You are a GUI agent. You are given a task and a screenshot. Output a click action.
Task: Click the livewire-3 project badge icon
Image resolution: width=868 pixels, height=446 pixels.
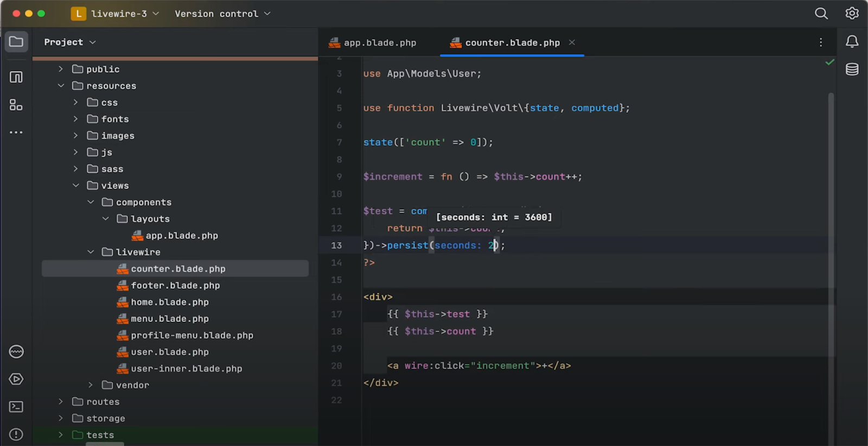(79, 14)
